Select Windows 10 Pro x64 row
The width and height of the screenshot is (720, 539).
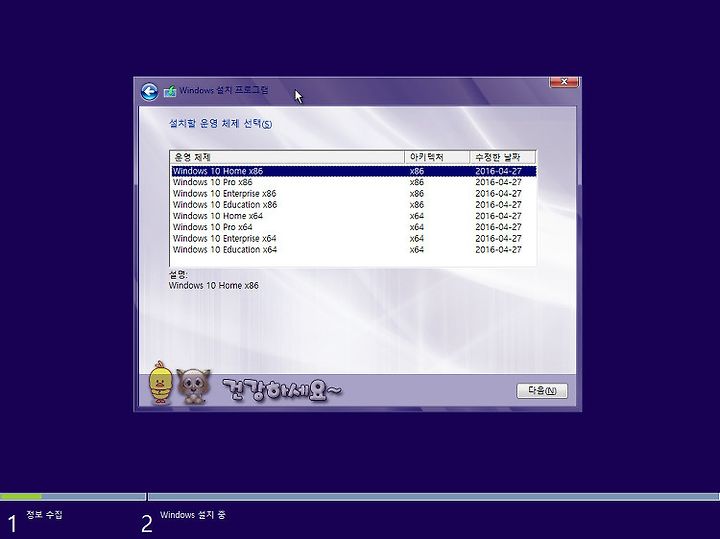pos(353,227)
